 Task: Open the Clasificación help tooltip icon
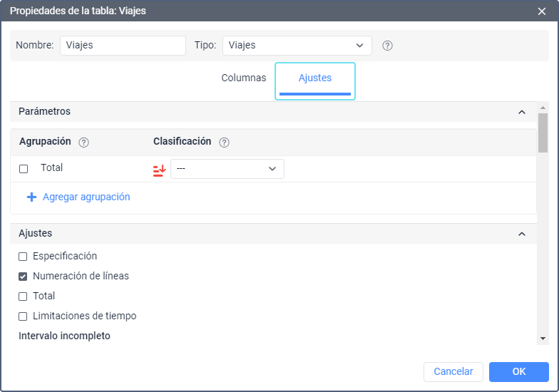[224, 143]
